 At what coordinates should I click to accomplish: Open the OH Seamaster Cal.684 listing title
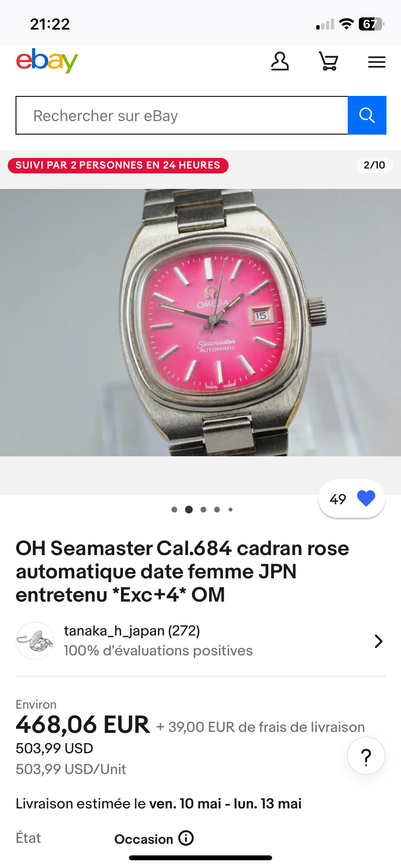point(182,572)
